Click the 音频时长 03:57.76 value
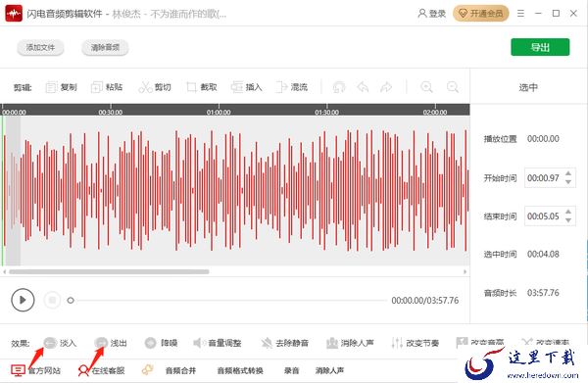Screen dimensions: 588x383 543,293
